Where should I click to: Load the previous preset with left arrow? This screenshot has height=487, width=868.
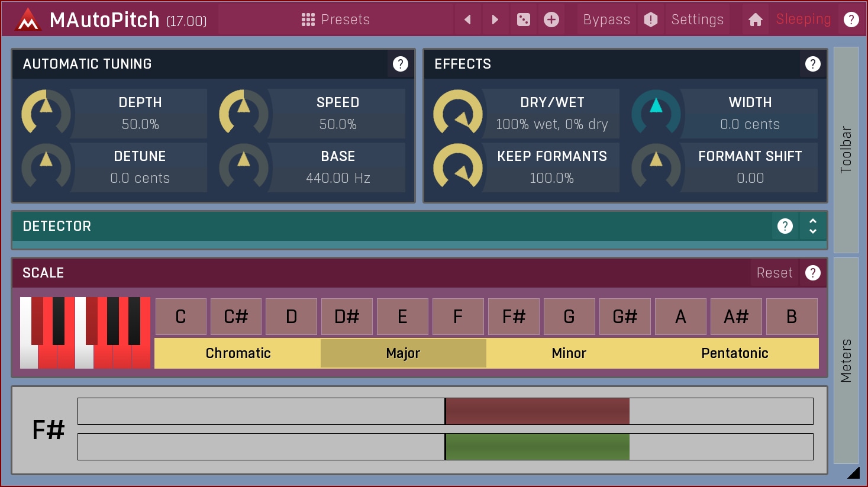click(x=467, y=20)
